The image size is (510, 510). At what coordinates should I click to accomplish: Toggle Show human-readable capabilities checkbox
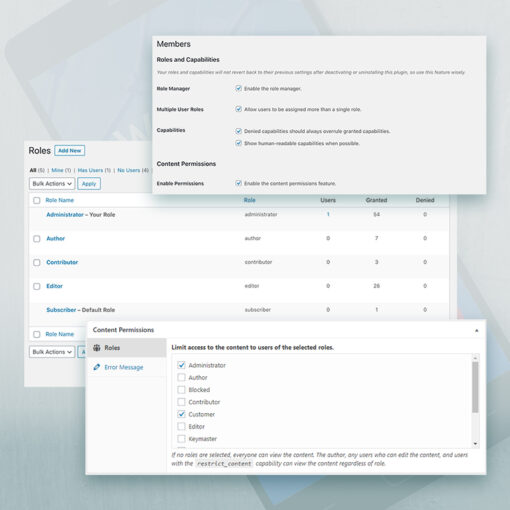coord(238,143)
